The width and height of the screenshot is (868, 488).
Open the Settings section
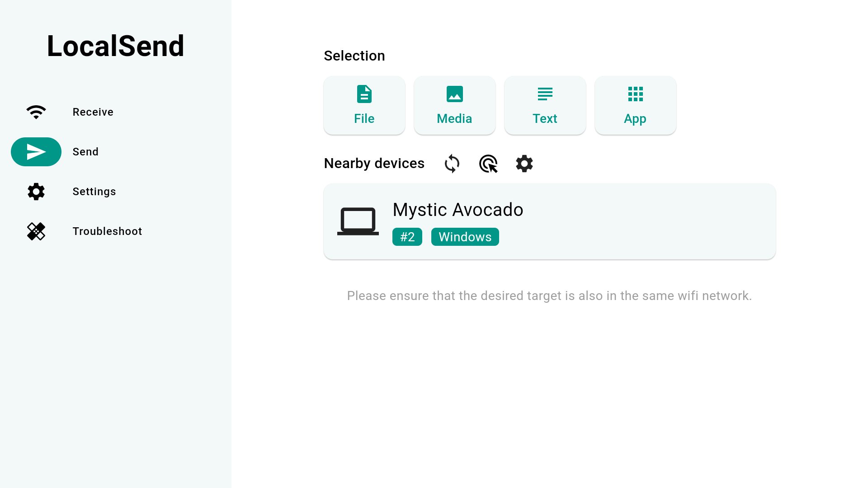tap(94, 192)
